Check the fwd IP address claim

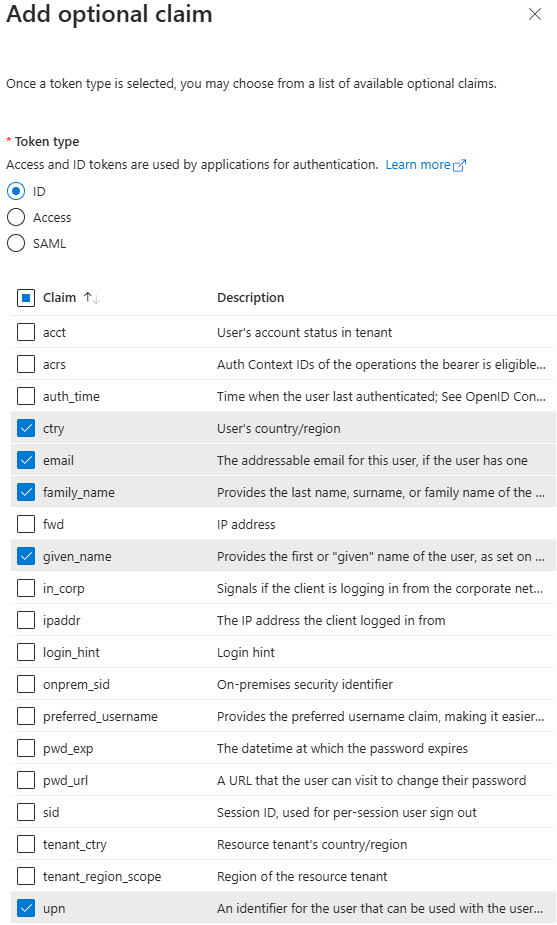pyautogui.click(x=26, y=524)
